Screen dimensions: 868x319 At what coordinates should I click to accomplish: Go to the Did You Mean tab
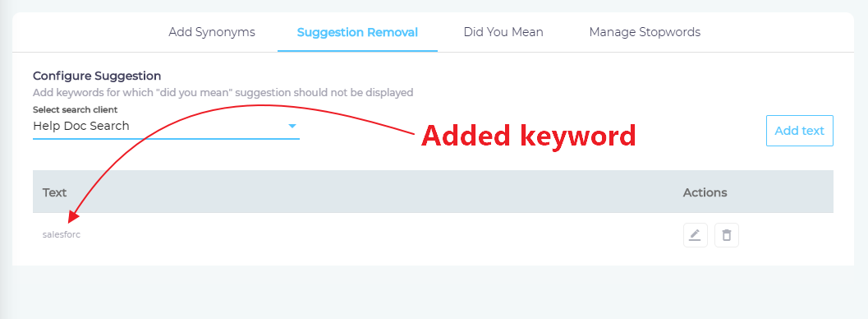(503, 32)
